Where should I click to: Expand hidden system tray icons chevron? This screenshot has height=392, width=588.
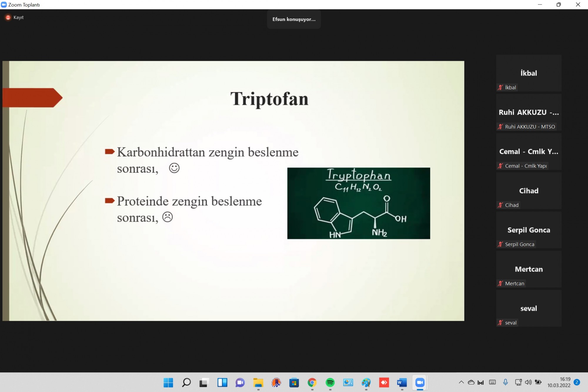pyautogui.click(x=461, y=382)
